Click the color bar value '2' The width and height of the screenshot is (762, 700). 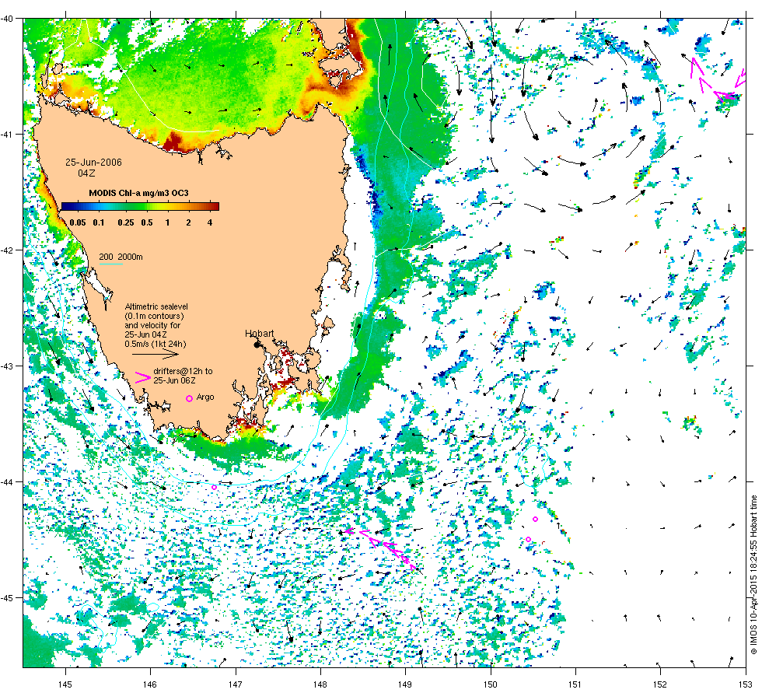[188, 222]
